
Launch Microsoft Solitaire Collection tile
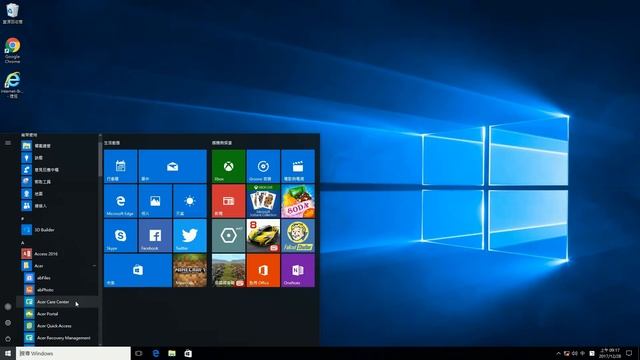tap(263, 201)
